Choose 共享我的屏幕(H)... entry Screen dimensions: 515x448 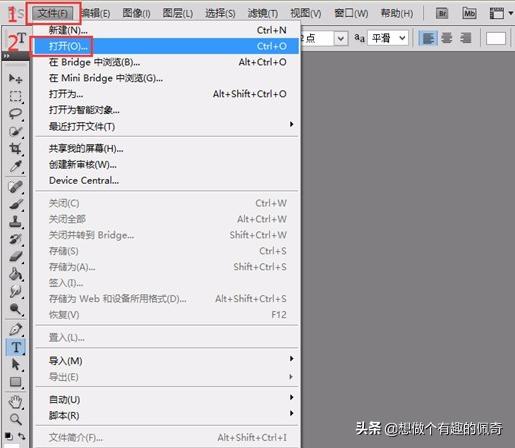click(167, 148)
